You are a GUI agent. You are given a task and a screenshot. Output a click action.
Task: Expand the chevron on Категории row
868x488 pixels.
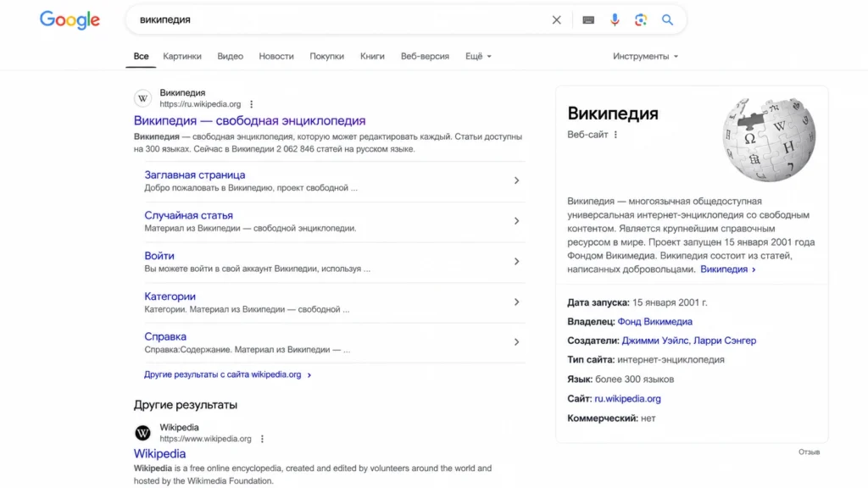coord(516,302)
